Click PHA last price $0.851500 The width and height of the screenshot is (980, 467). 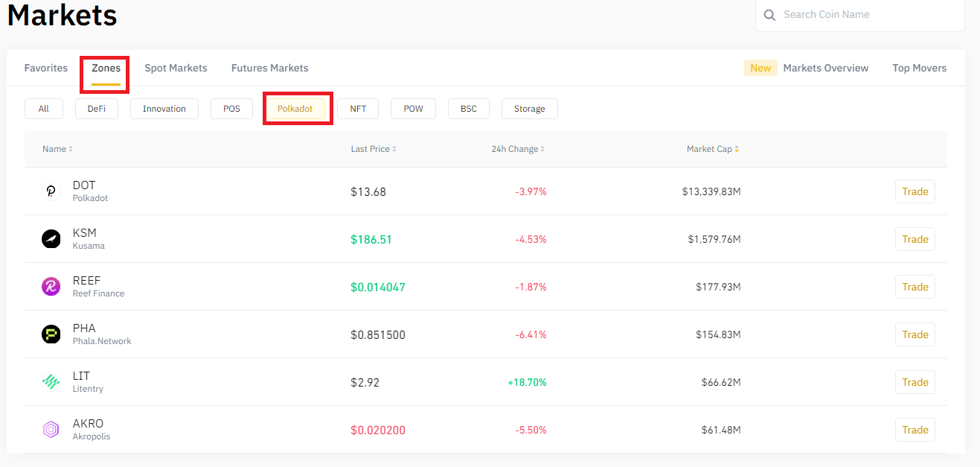point(378,335)
